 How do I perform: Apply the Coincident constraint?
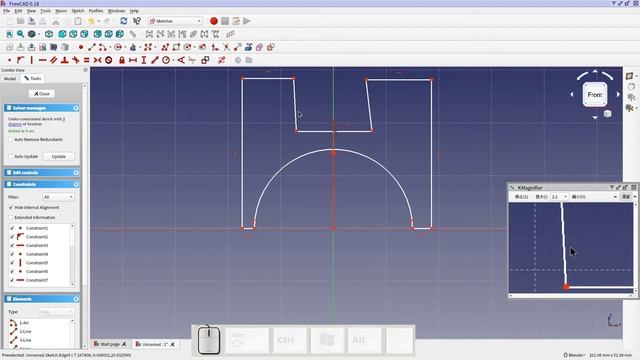(x=9, y=60)
